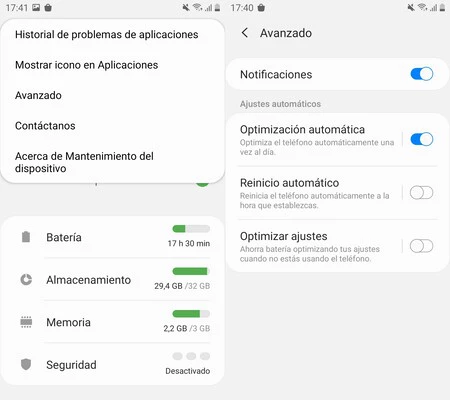Image resolution: width=450 pixels, height=400 pixels.
Task: Tap the shield icon next to Seguridad
Action: coord(26,364)
